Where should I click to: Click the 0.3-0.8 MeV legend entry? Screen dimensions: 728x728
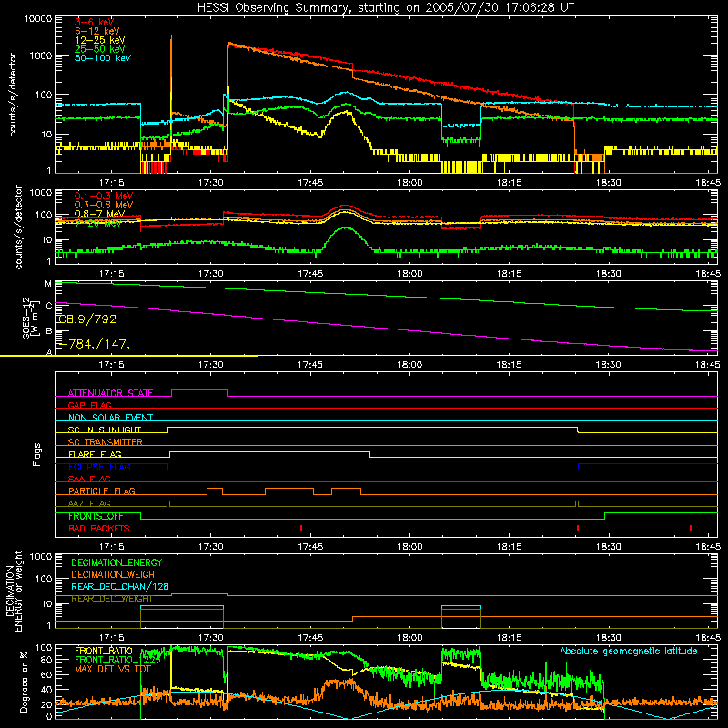[104, 205]
